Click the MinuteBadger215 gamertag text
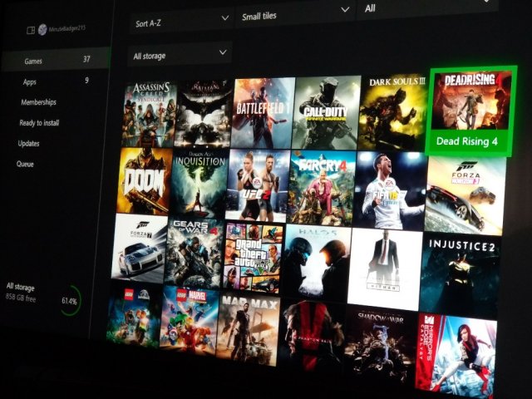The width and height of the screenshot is (532, 399). [x=66, y=29]
